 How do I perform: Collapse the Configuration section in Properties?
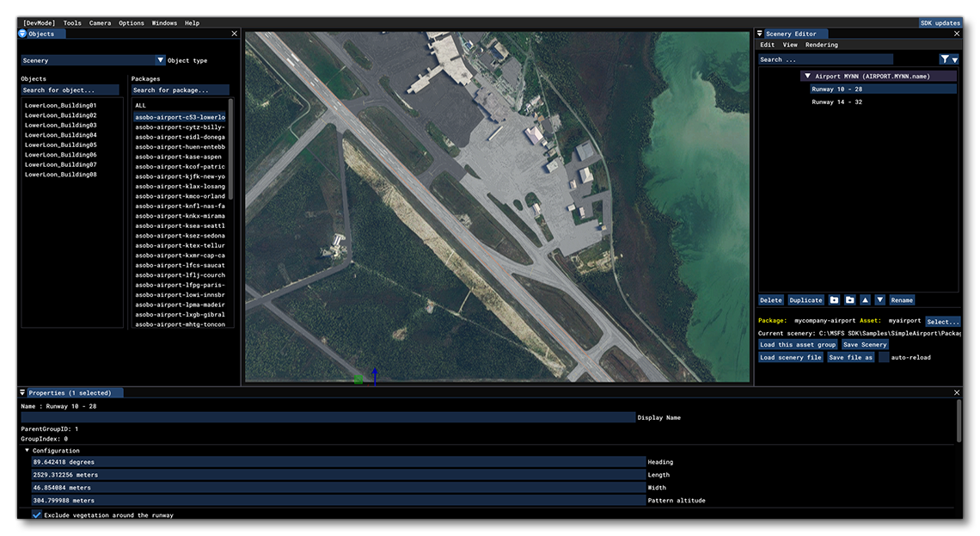click(28, 450)
